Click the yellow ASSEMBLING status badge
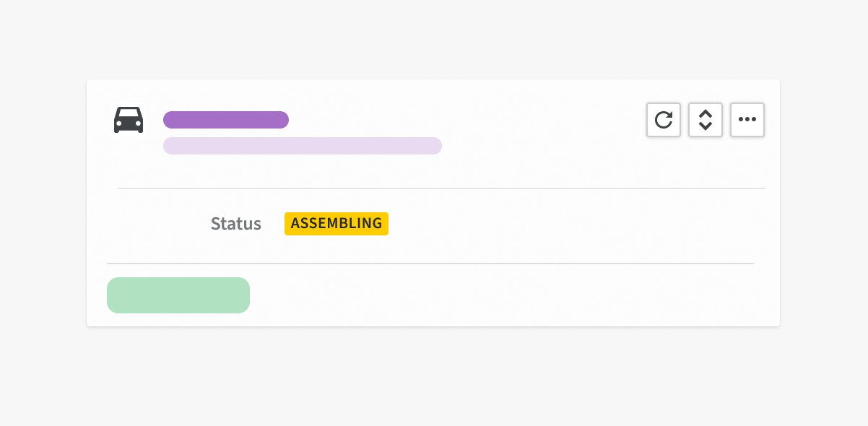Viewport: 868px width, 426px height. click(x=337, y=224)
